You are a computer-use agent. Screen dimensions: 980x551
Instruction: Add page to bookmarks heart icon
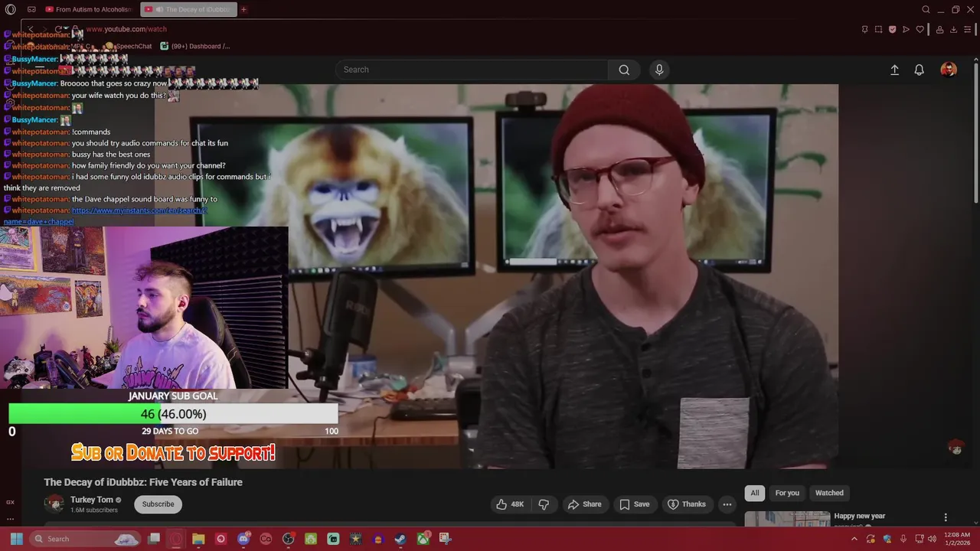920,29
